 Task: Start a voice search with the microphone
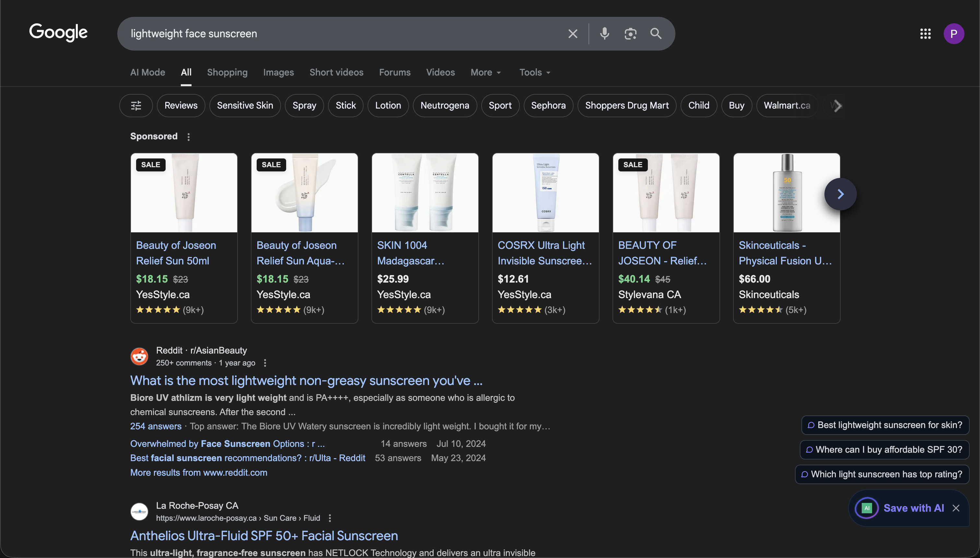(x=604, y=34)
